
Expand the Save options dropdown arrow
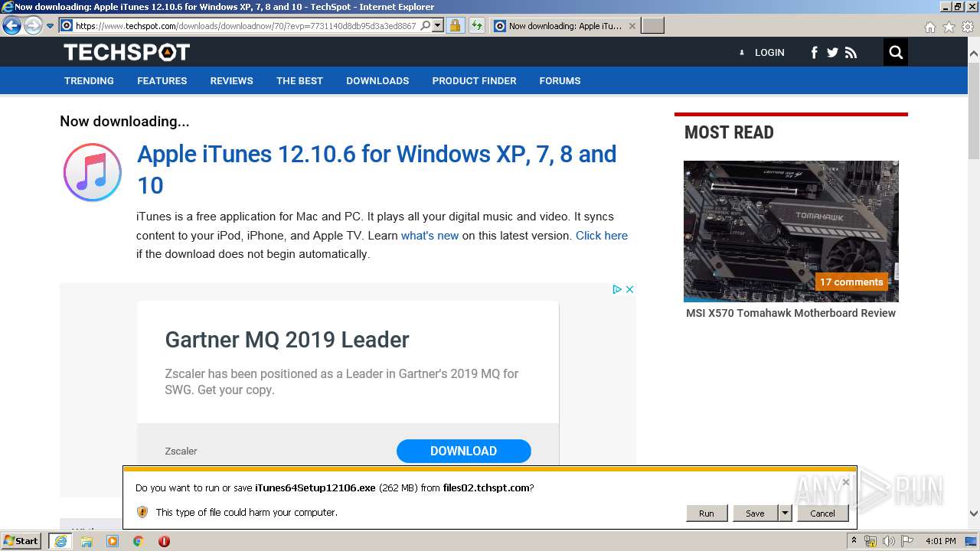tap(785, 514)
